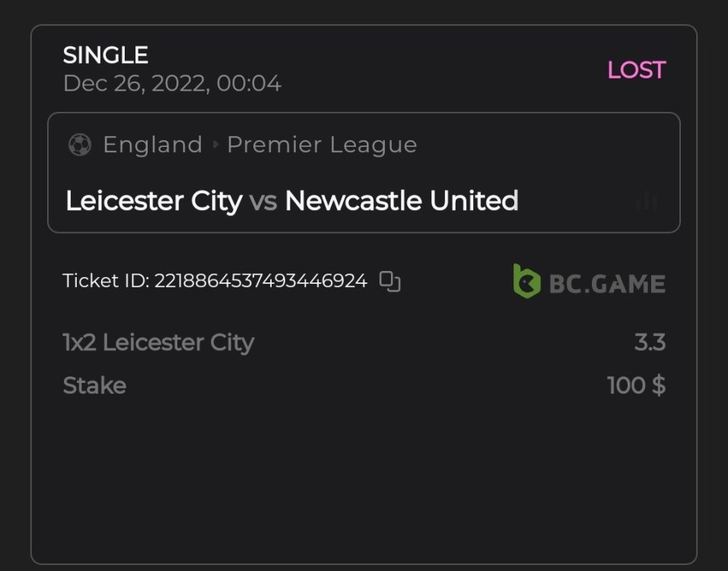Image resolution: width=728 pixels, height=571 pixels.
Task: Open the Premier League breadcrumb
Action: (x=322, y=145)
